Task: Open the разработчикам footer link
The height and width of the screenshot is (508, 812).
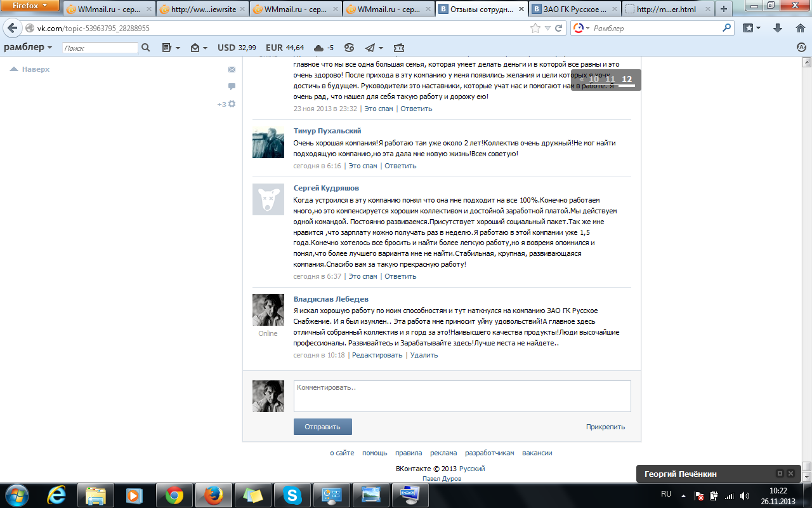Action: (x=490, y=453)
